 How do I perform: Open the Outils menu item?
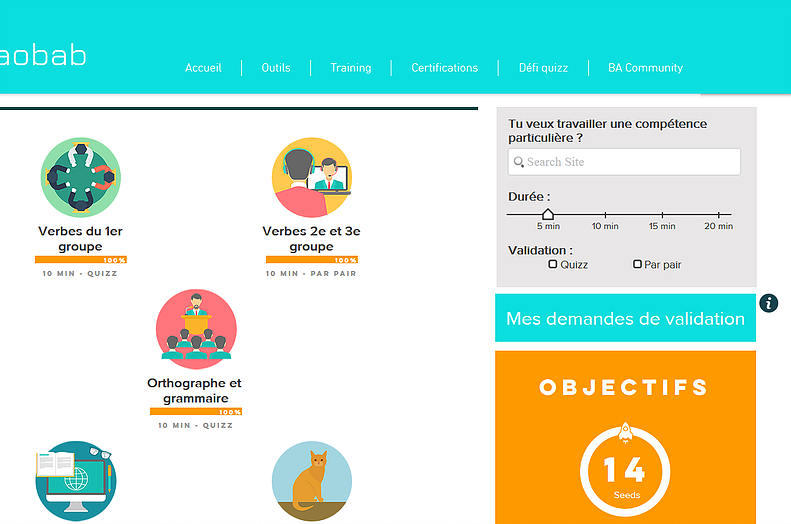coord(276,68)
